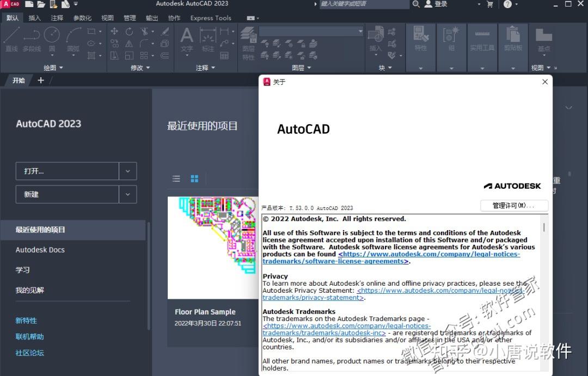The height and width of the screenshot is (376, 588).
Task: Open the Express Tools tab
Action: 210,18
